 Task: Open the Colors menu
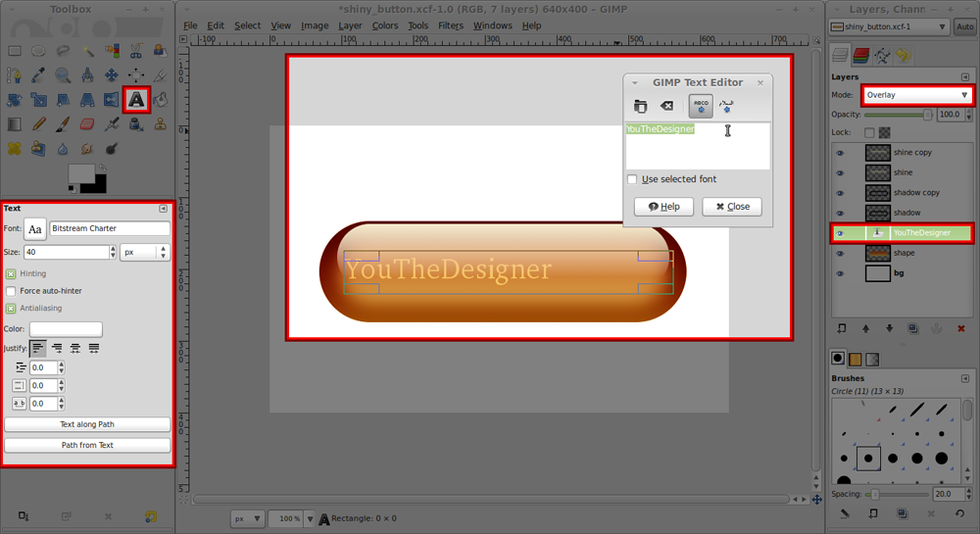tap(385, 25)
